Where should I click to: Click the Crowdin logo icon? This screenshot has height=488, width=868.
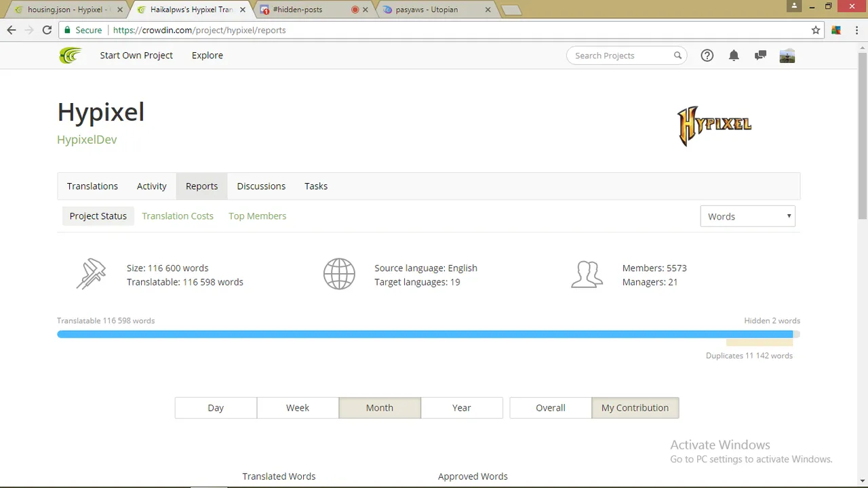coord(70,56)
